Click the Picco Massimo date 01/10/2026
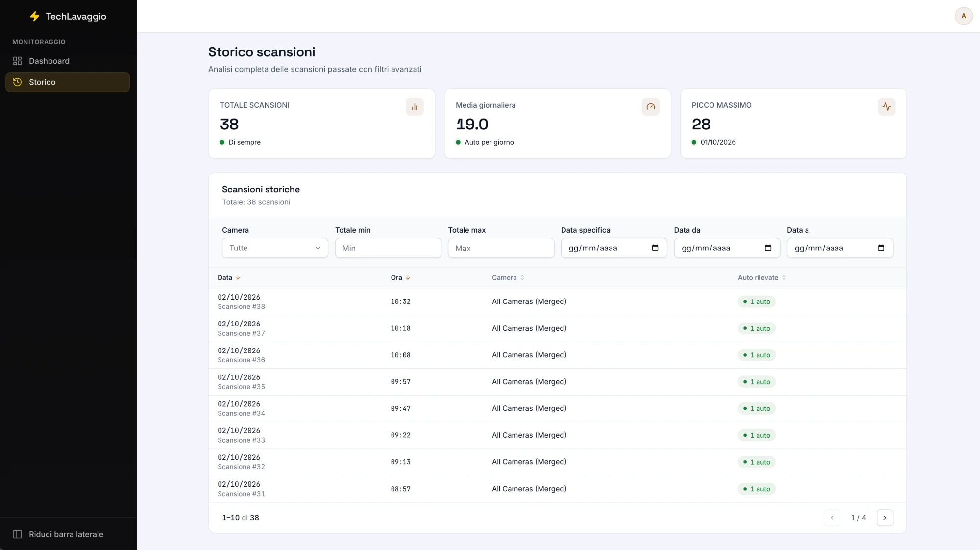This screenshot has width=980, height=550. click(x=718, y=142)
